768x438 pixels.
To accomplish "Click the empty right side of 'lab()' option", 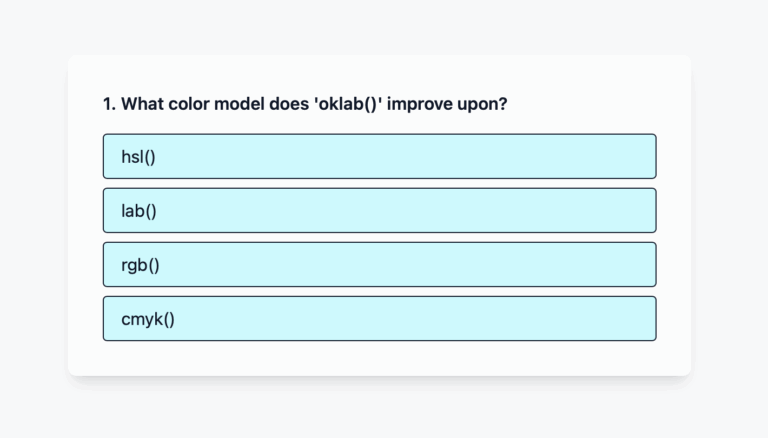I will click(560, 210).
